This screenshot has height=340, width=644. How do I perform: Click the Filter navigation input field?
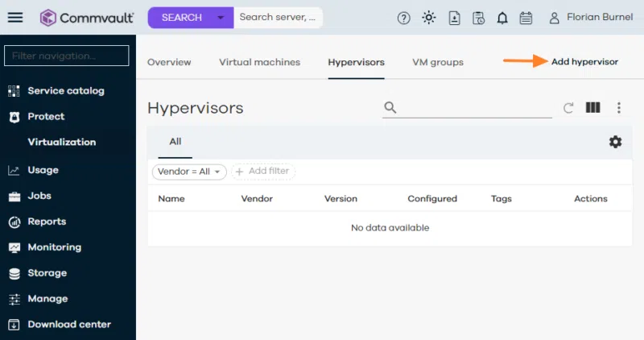(x=67, y=56)
